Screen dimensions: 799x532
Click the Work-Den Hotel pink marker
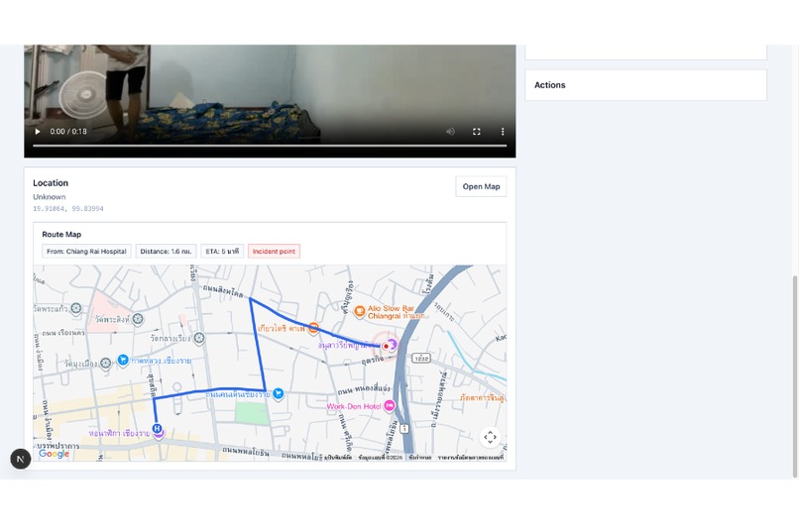[x=390, y=405]
